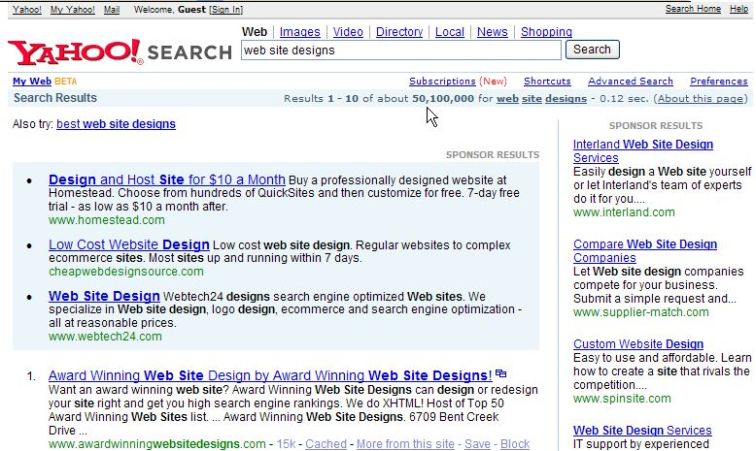The width and height of the screenshot is (756, 451).
Task: Click the Yahoo! Search logo
Action: 120,52
